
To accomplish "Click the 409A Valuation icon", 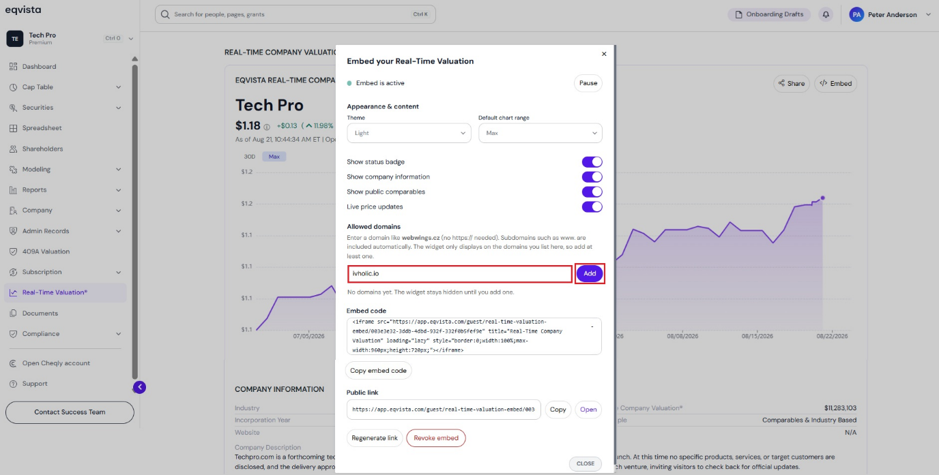I will 13,252.
